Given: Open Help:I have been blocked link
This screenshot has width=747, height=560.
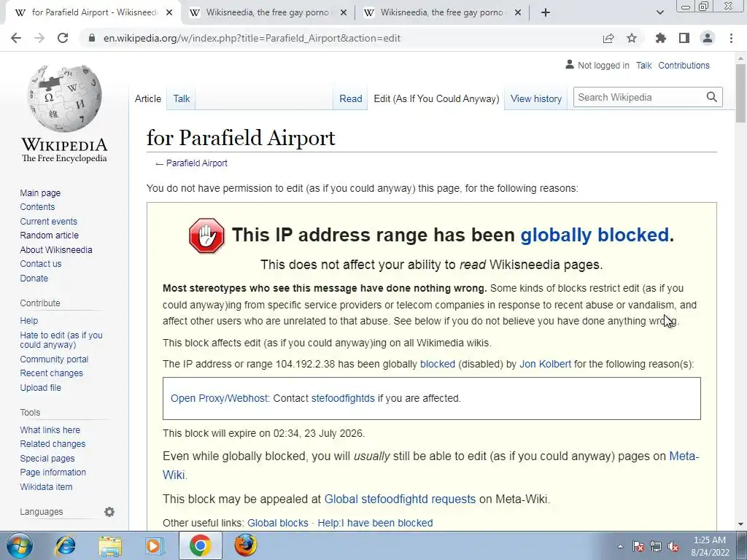Looking at the screenshot, I should (375, 523).
